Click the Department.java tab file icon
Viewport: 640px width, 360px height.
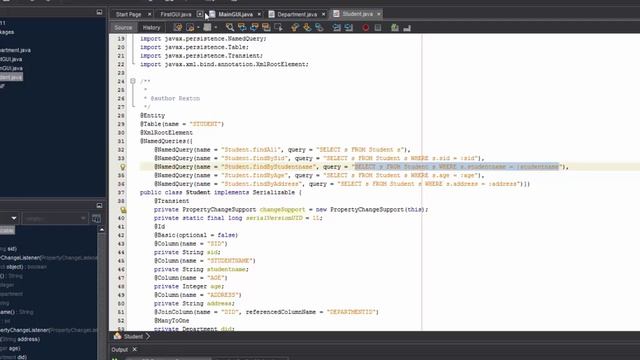[271, 14]
